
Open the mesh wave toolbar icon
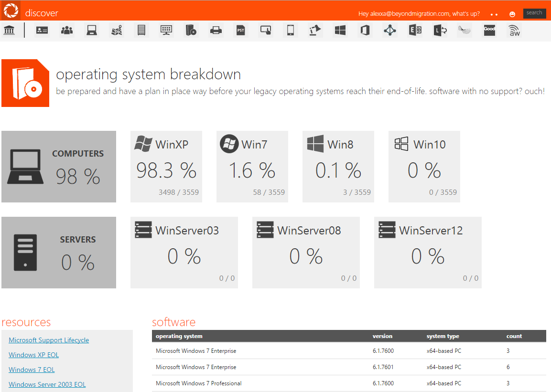pyautogui.click(x=465, y=30)
